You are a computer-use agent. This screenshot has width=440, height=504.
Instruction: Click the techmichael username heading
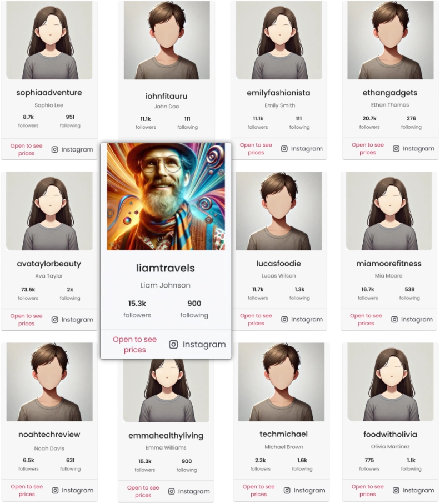[x=284, y=434]
